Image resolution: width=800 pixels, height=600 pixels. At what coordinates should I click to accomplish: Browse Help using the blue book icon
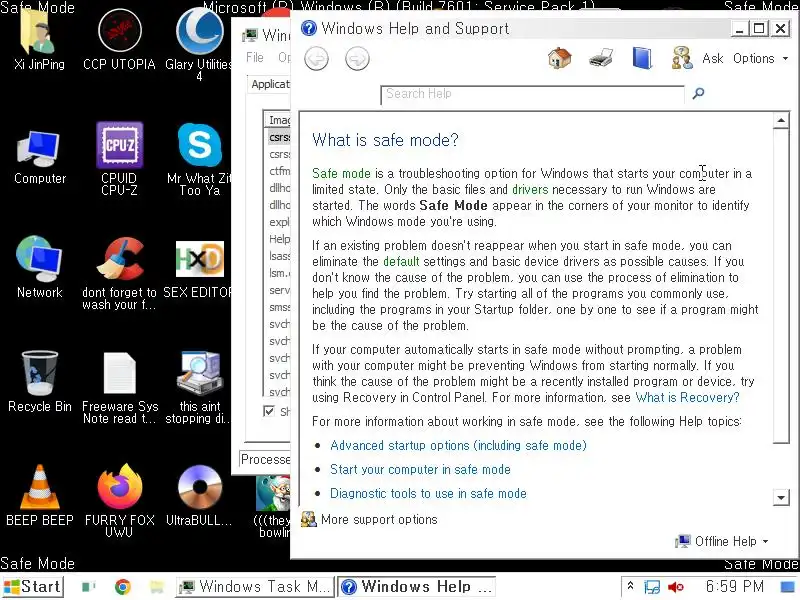coord(642,58)
